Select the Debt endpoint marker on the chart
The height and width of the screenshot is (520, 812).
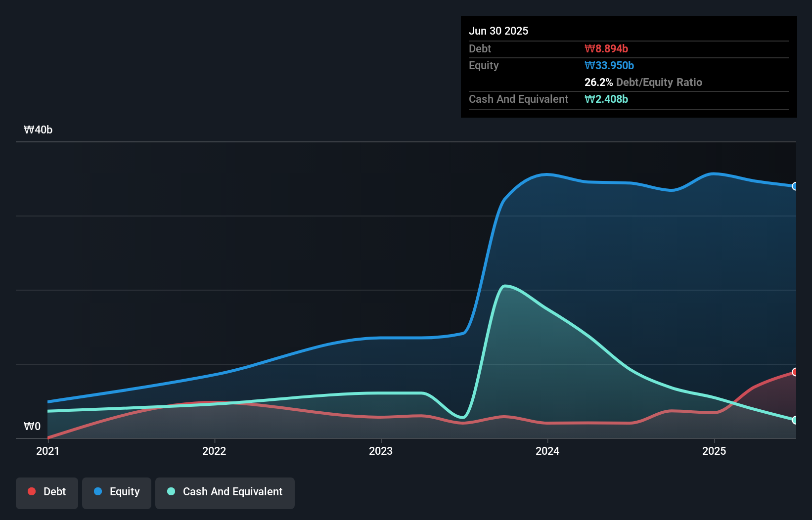(794, 372)
